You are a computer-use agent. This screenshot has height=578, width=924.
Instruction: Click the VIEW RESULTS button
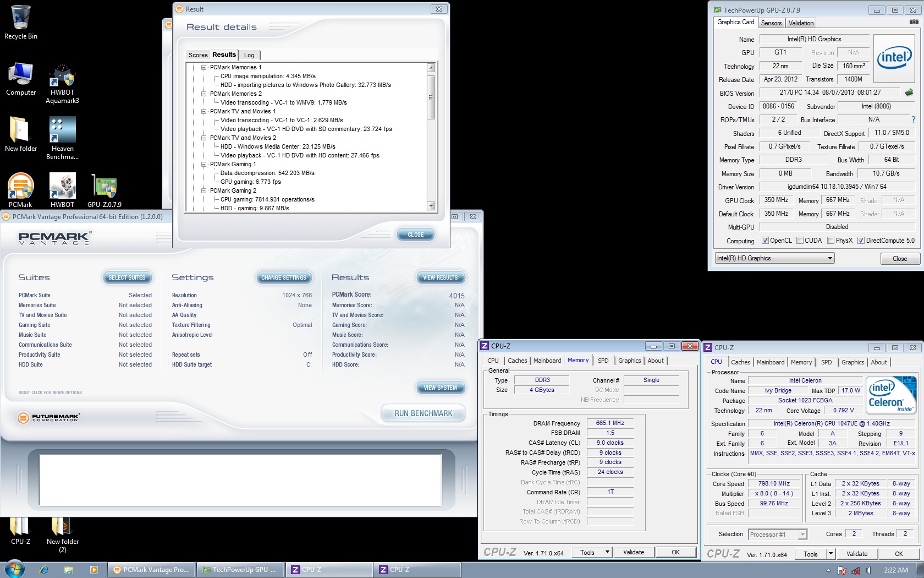point(441,278)
